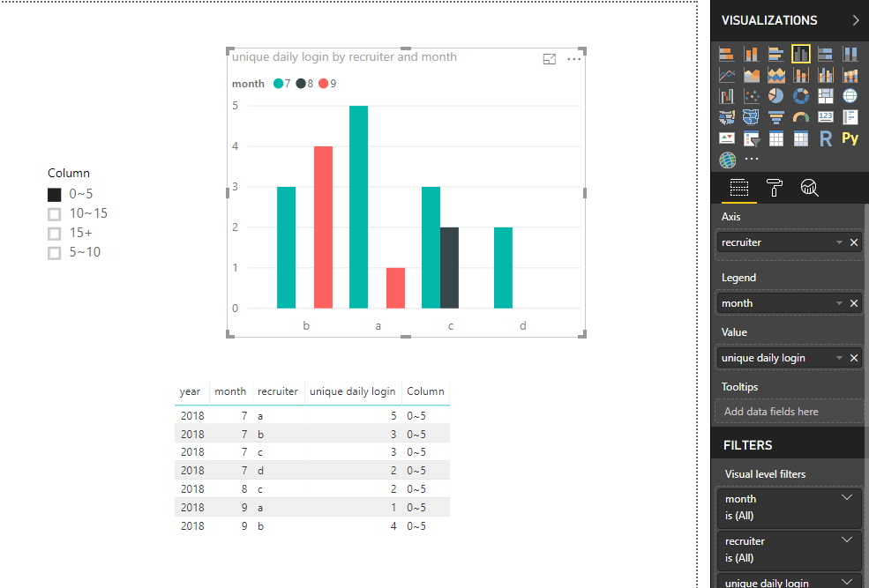This screenshot has width=869, height=588.
Task: Select the Filled map visual
Action: (727, 117)
